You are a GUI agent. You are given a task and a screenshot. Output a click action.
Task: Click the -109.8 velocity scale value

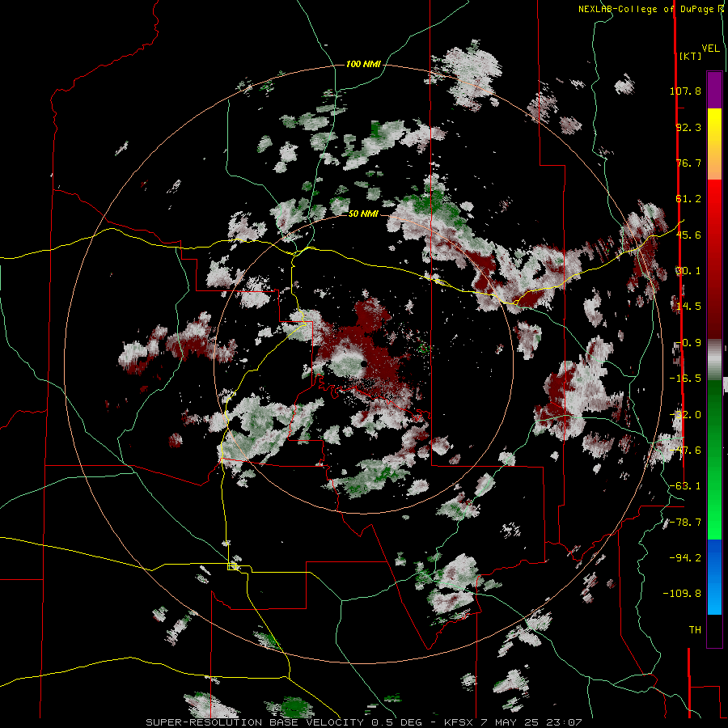[682, 594]
